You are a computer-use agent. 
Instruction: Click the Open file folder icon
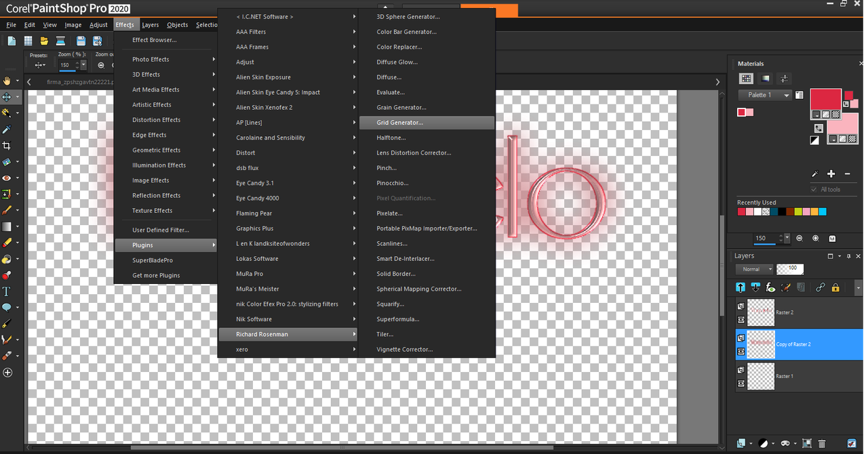pyautogui.click(x=44, y=41)
